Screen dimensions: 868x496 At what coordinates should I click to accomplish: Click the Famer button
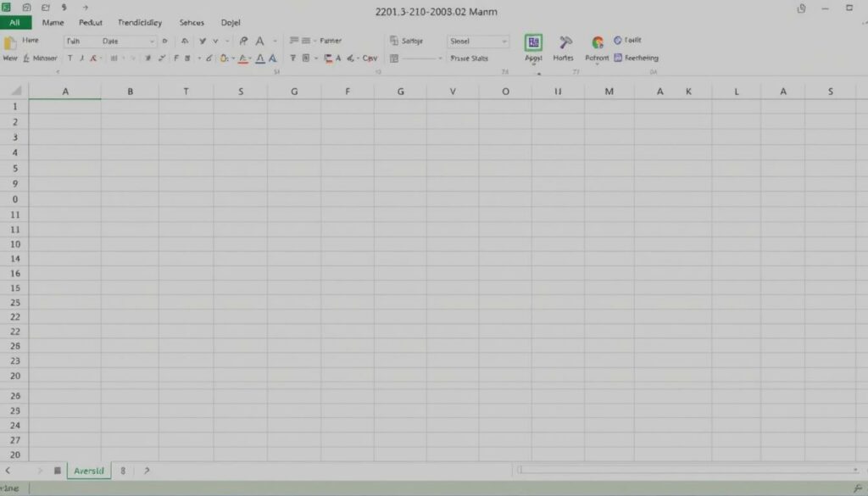(331, 41)
